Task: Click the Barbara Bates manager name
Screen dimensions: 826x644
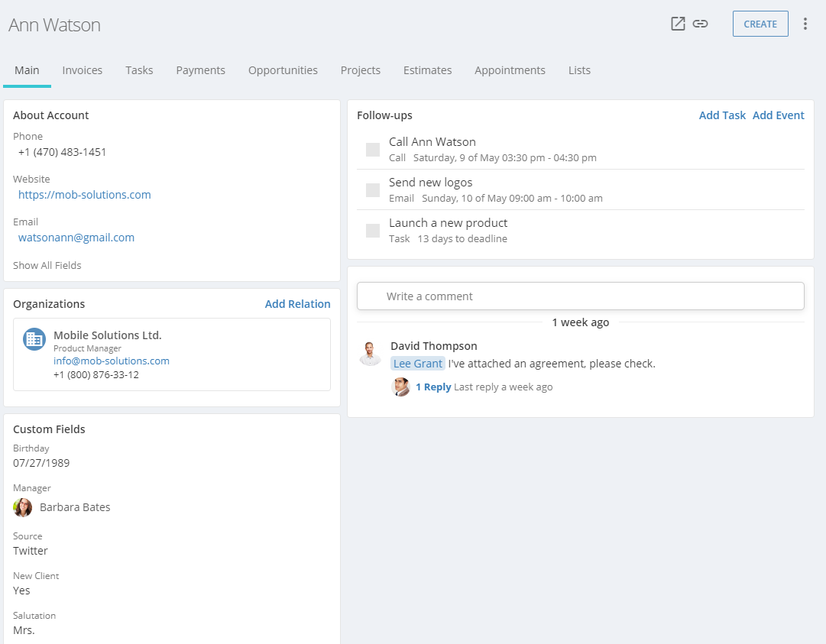Action: (76, 507)
